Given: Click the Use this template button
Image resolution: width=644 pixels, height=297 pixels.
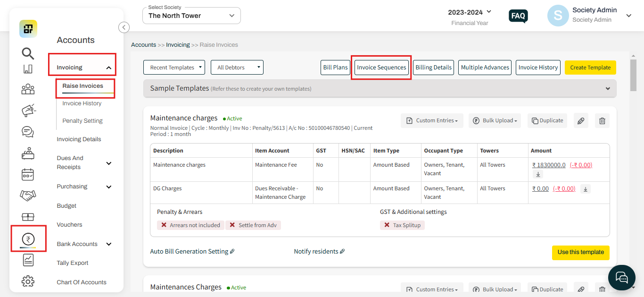Looking at the screenshot, I should point(580,253).
